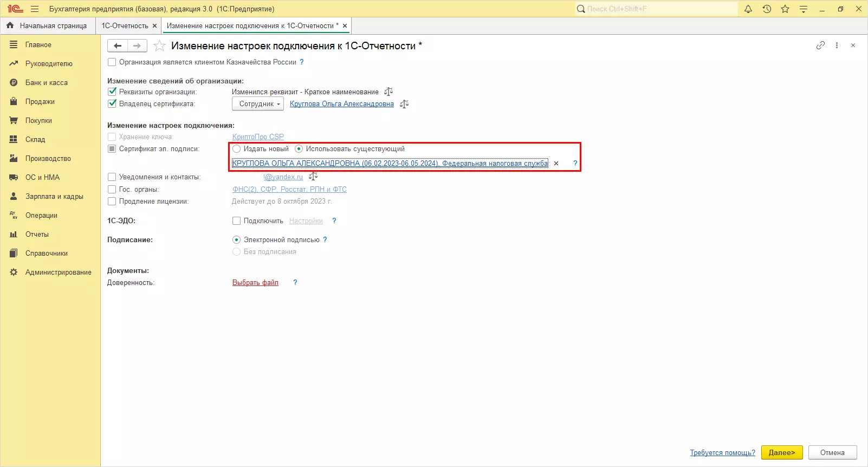The height and width of the screenshot is (467, 868).
Task: Open the Требуется помощь? link
Action: coord(722,452)
